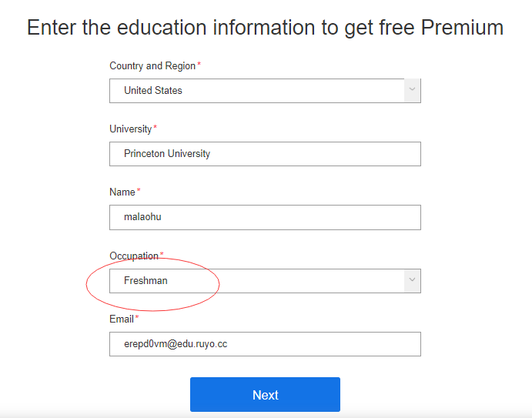
Task: Click the page heading about free Premium
Action: [265, 28]
